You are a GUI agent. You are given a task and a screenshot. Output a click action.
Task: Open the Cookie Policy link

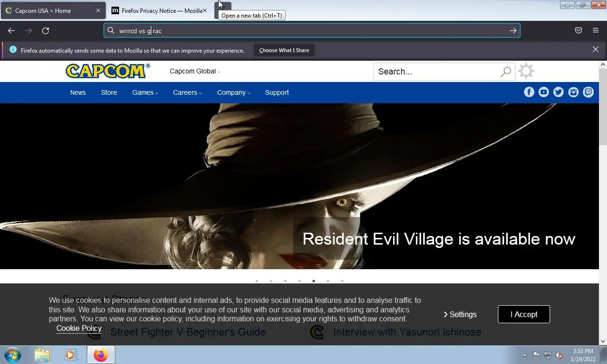point(79,328)
